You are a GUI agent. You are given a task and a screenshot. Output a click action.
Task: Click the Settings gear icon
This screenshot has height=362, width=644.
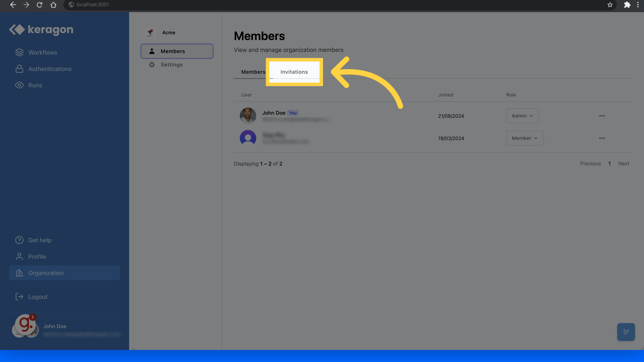pyautogui.click(x=152, y=65)
